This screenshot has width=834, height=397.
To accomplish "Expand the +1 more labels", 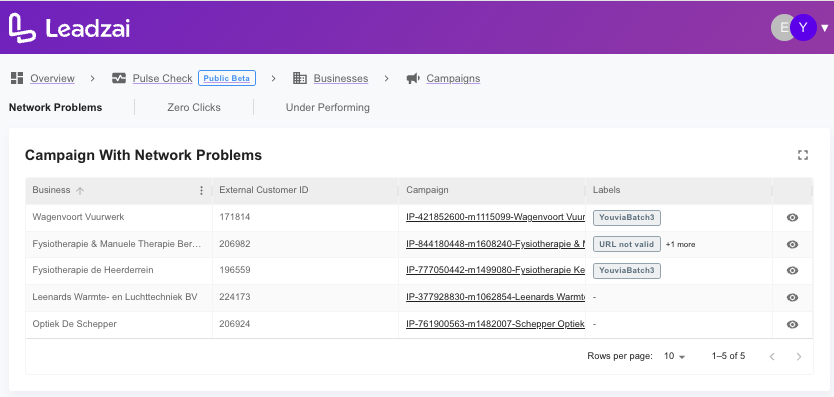I will [680, 244].
